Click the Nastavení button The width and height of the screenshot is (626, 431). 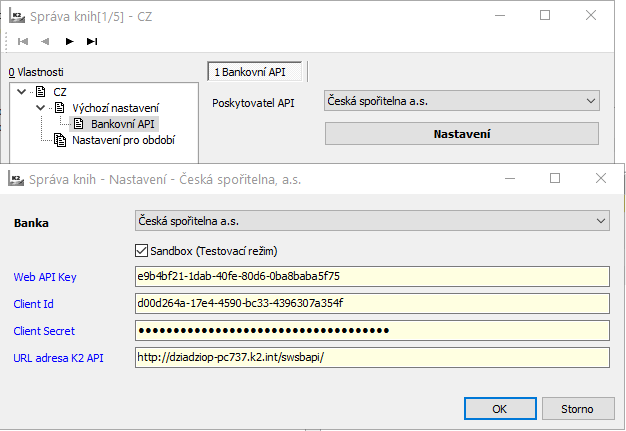[x=462, y=134]
